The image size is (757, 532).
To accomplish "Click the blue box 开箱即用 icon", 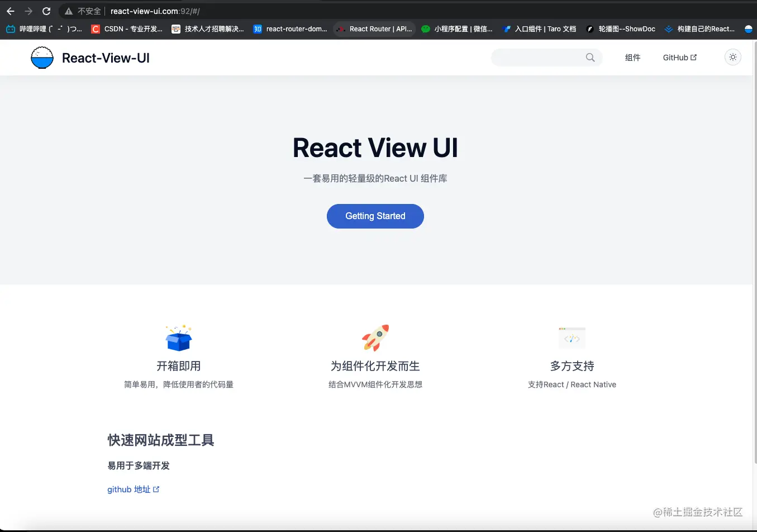I will [x=179, y=338].
